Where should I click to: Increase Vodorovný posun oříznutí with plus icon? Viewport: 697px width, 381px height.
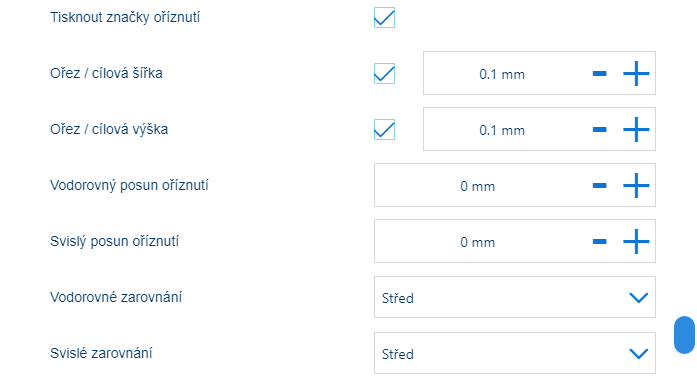coord(636,185)
